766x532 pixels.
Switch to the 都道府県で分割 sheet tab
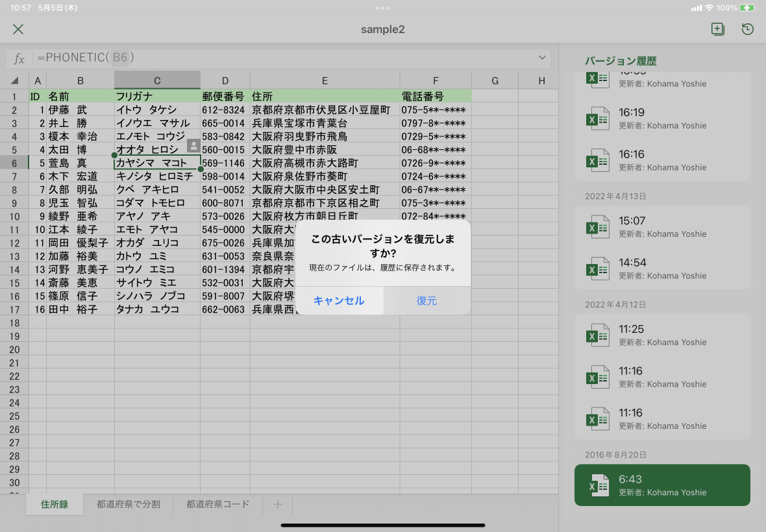(128, 504)
